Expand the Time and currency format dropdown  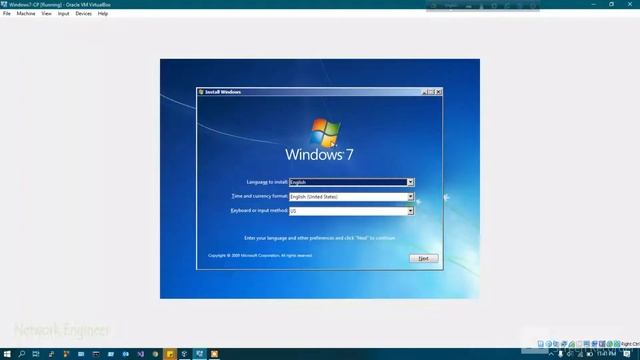(410, 197)
